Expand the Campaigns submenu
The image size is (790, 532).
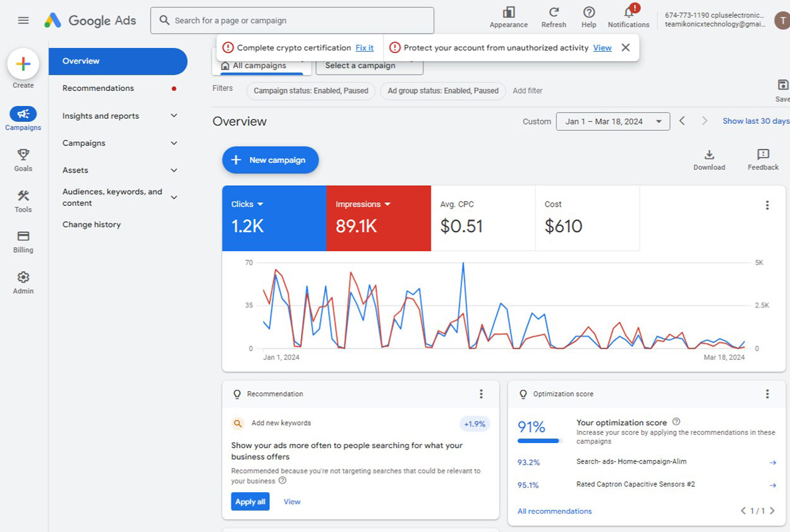[174, 143]
